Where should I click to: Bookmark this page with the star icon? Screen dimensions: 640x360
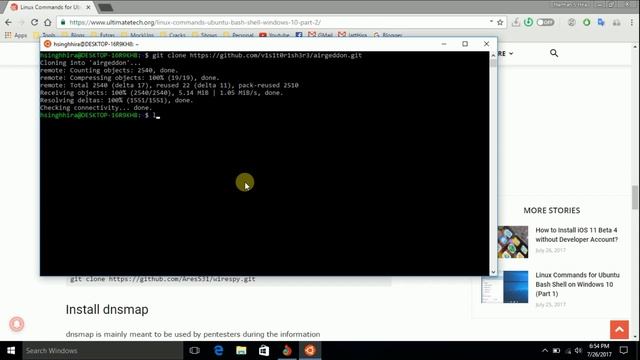tap(500, 22)
